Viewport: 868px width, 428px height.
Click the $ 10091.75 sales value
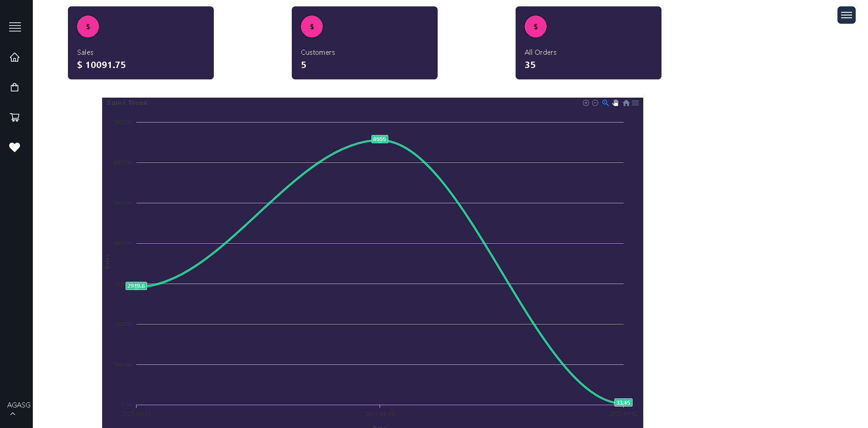pos(101,65)
